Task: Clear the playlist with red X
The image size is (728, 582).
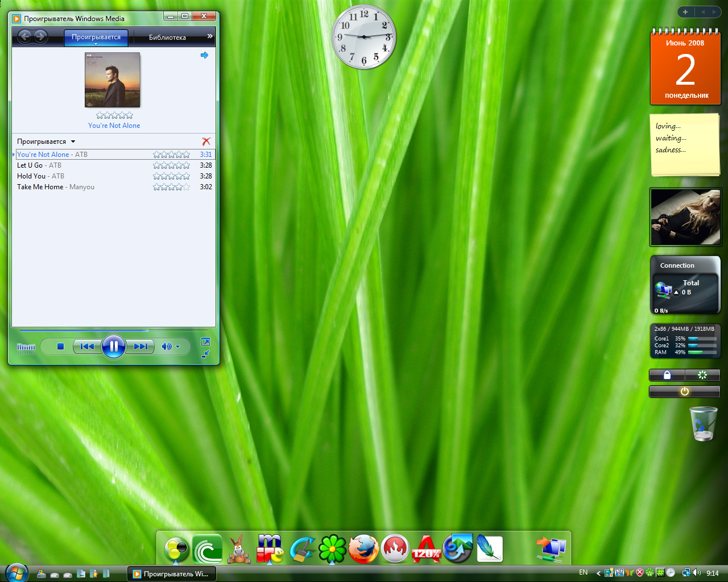Action: coord(206,142)
